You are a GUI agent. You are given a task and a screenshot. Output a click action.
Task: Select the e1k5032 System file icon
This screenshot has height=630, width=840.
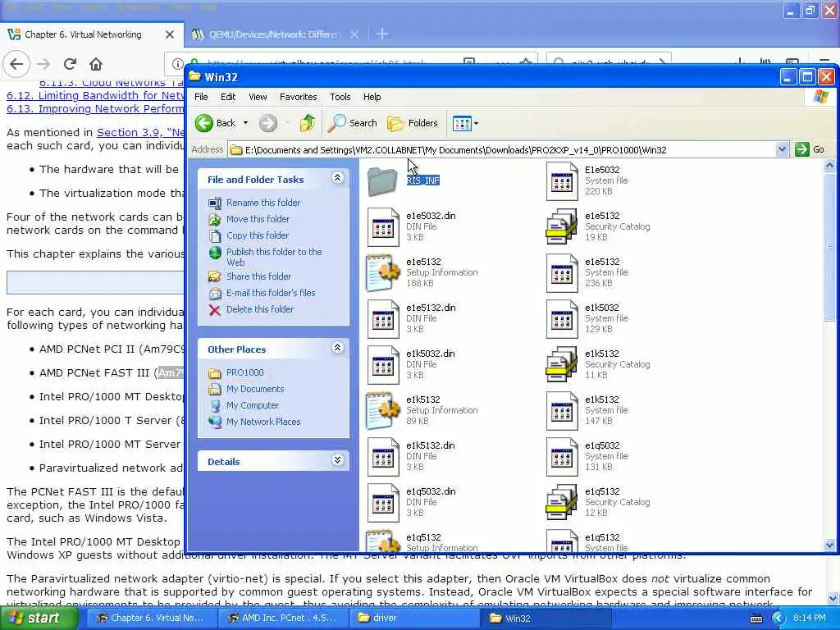(561, 319)
